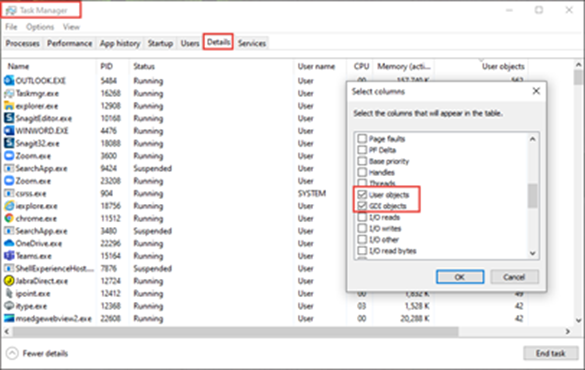Enable the I/O reads checkbox
The image size is (585, 370).
click(362, 217)
